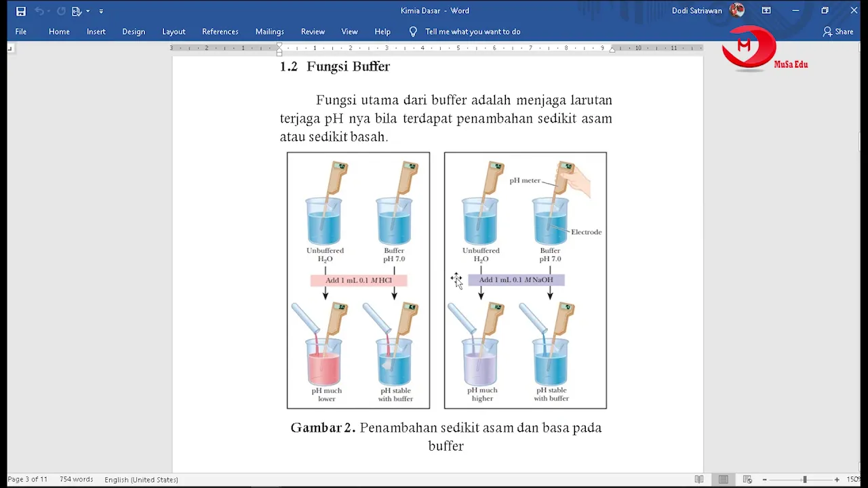The height and width of the screenshot is (488, 868).
Task: Click the user profile avatar picture
Action: 737,10
